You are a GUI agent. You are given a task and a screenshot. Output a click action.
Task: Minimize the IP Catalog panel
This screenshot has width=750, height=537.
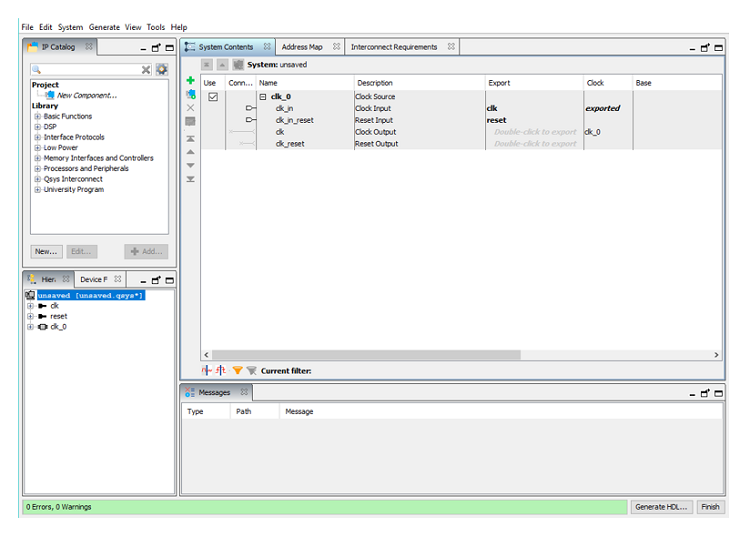point(143,48)
